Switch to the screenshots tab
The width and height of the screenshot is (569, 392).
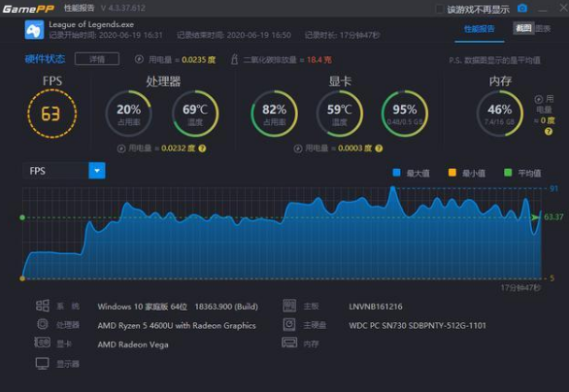(x=523, y=28)
